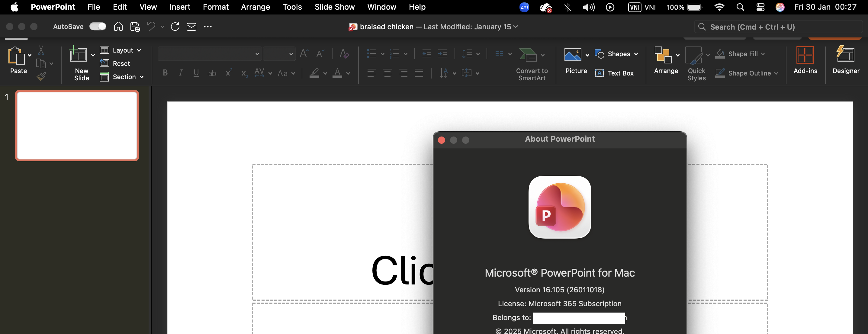Screen dimensions: 868x334
Task: Open the Slide Show menu
Action: click(x=334, y=7)
